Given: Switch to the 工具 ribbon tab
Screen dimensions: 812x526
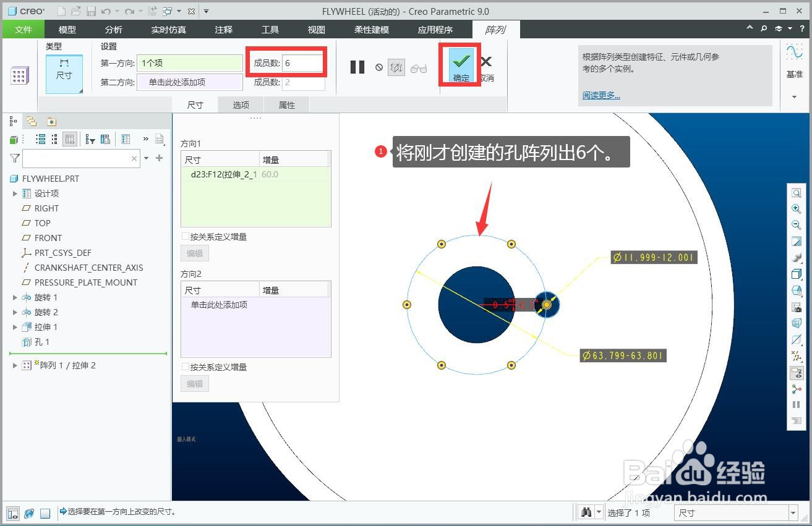Looking at the screenshot, I should pyautogui.click(x=270, y=30).
